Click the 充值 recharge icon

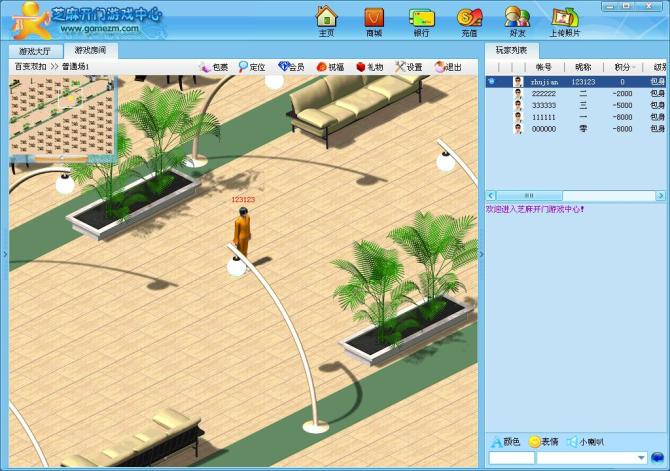(469, 19)
